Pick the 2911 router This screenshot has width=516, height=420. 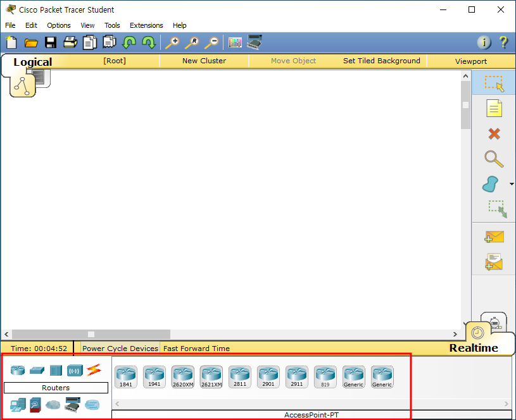pos(297,377)
